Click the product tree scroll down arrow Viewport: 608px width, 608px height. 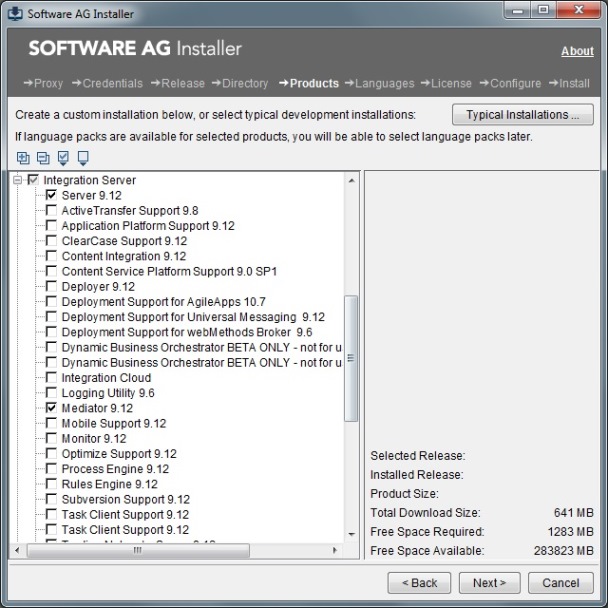point(351,534)
